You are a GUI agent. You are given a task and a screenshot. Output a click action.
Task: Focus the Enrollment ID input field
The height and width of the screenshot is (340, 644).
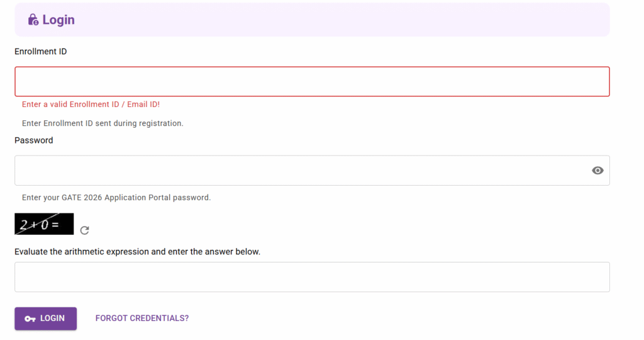click(312, 81)
